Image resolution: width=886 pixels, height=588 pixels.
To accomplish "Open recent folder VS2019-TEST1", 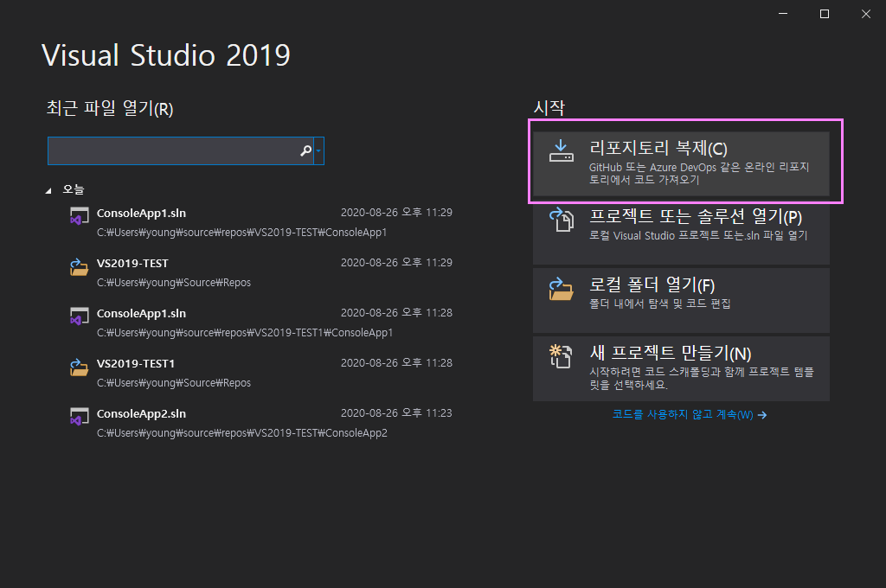I will 261,373.
